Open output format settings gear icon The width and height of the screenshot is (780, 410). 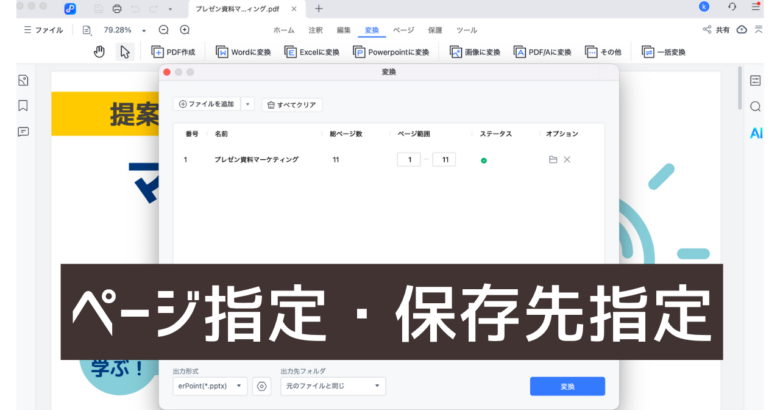(262, 386)
